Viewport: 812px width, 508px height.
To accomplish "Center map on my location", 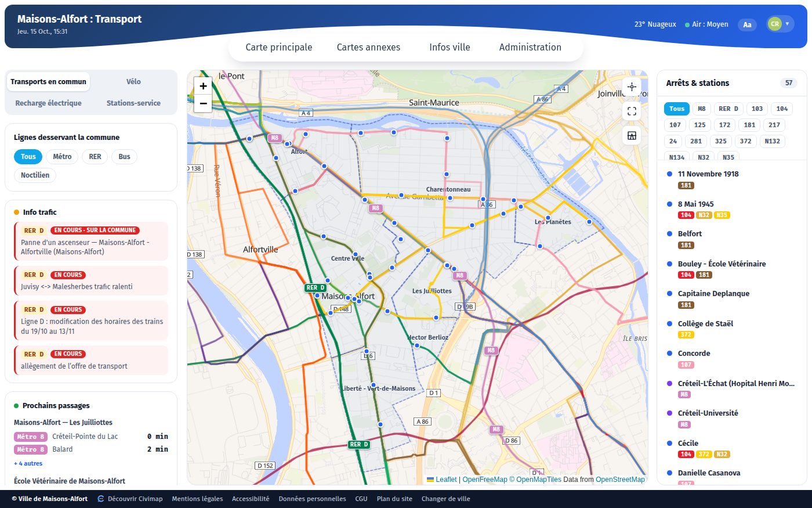I will pos(632,87).
